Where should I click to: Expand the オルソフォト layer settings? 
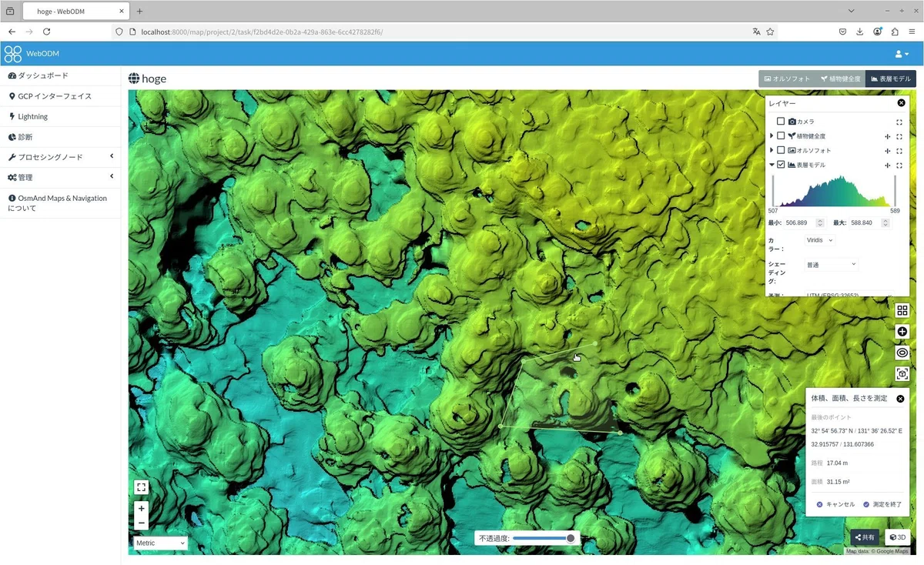click(x=772, y=151)
